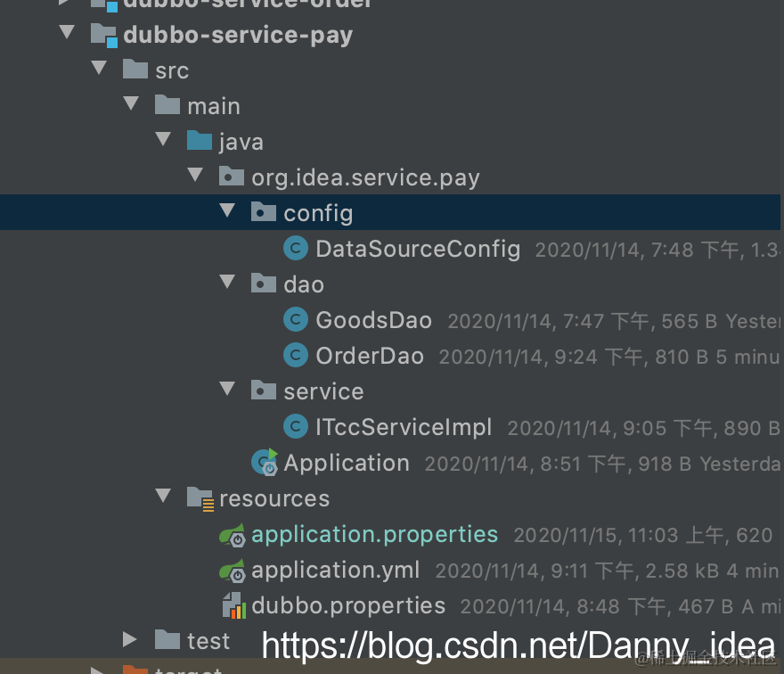The image size is (784, 674).
Task: Collapse the java source root arrow
Action: [x=163, y=138]
